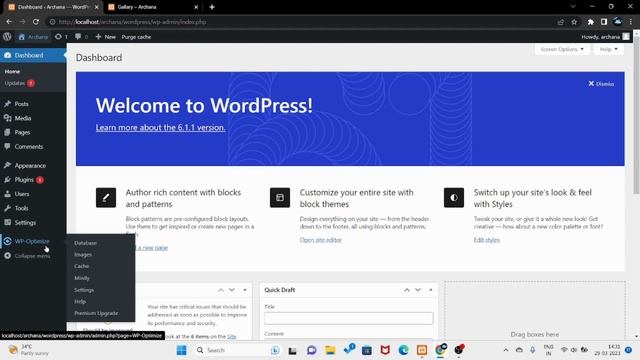The image size is (640, 360).
Task: Toggle the Quick Draft panel
Action: [431, 290]
